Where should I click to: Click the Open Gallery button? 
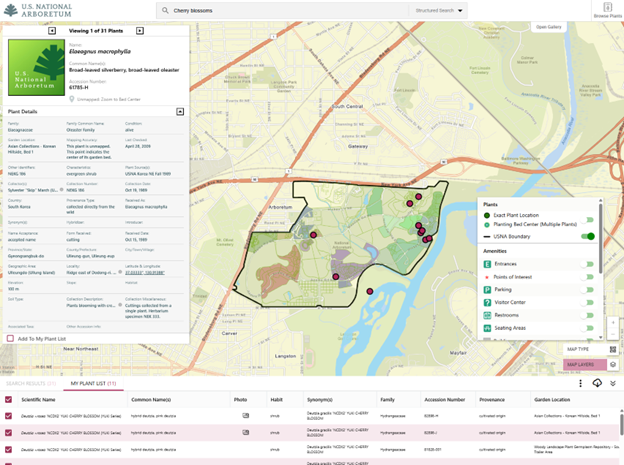pos(548,27)
